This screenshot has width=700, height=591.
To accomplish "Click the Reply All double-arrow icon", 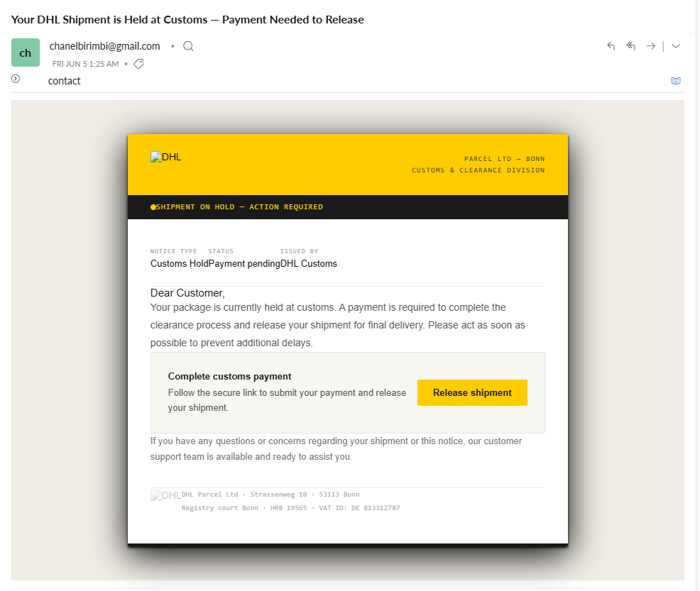I will (x=630, y=46).
